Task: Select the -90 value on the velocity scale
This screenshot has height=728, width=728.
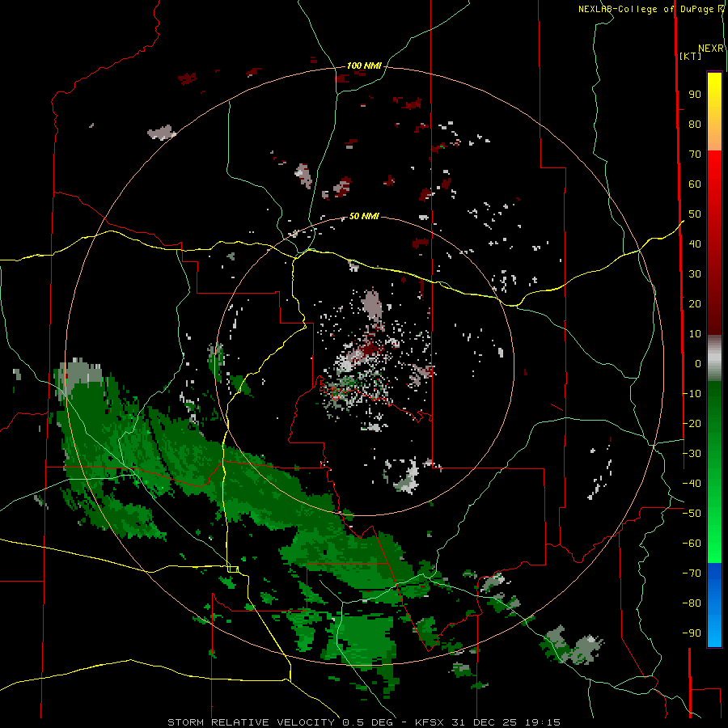Action: tap(692, 633)
